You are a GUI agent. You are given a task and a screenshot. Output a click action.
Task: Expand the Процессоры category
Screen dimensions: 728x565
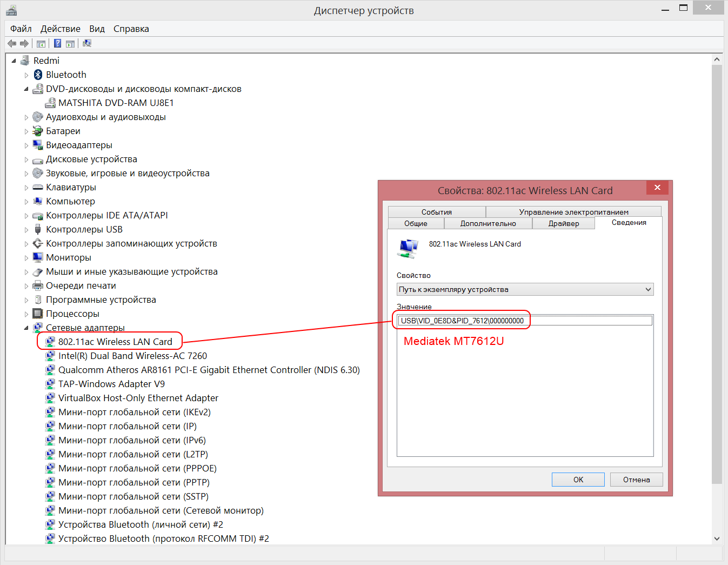tap(26, 314)
